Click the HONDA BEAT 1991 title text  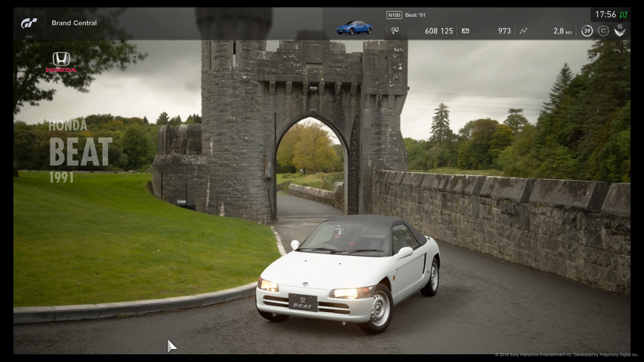click(x=80, y=152)
